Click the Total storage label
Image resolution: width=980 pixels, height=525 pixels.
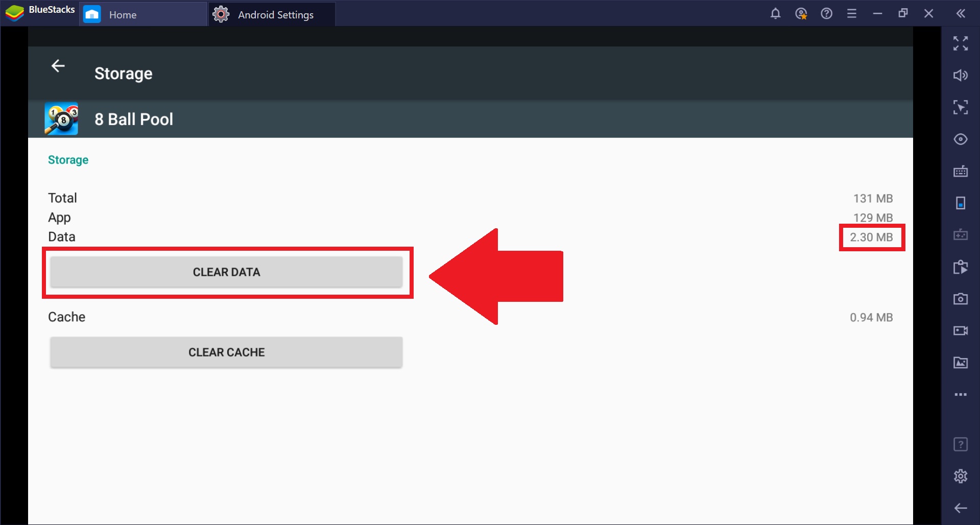coord(62,198)
